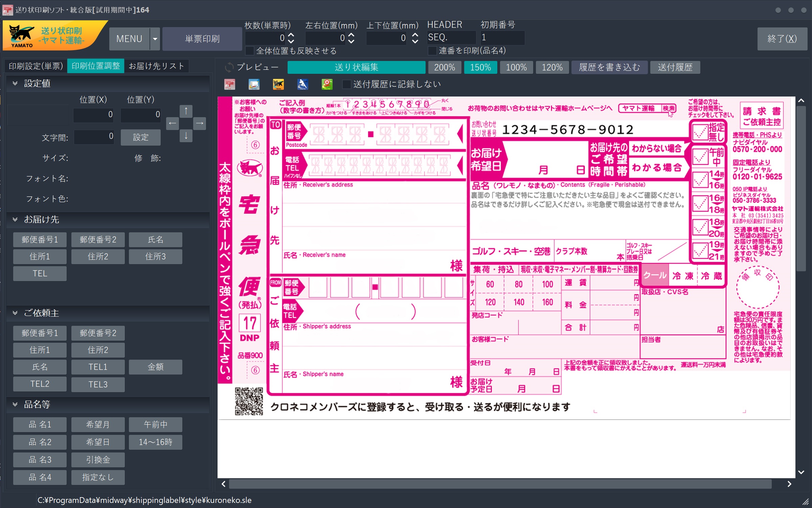Viewport: 812px width, 508px height.
Task: Click the preview vertical scrollbar thumb
Action: click(x=801, y=189)
